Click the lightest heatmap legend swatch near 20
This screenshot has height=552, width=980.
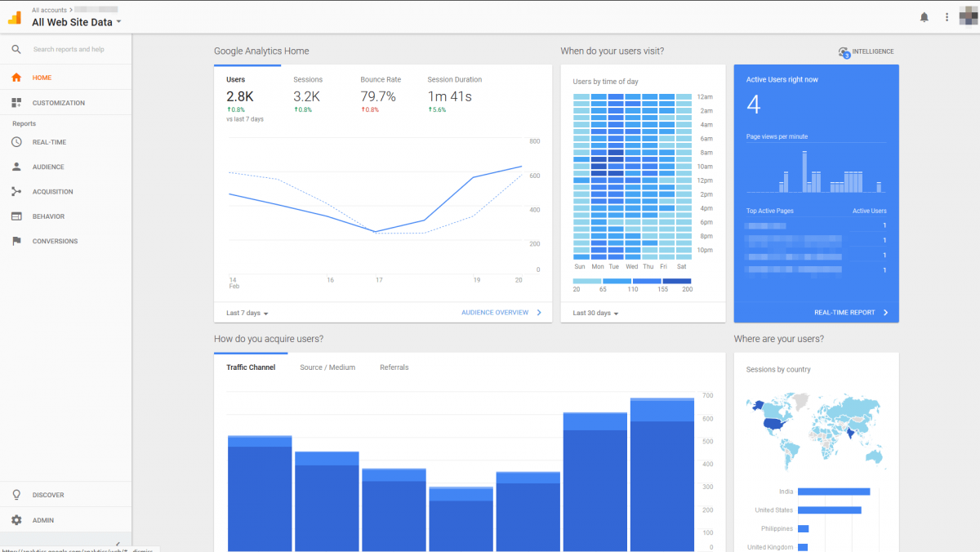click(587, 281)
